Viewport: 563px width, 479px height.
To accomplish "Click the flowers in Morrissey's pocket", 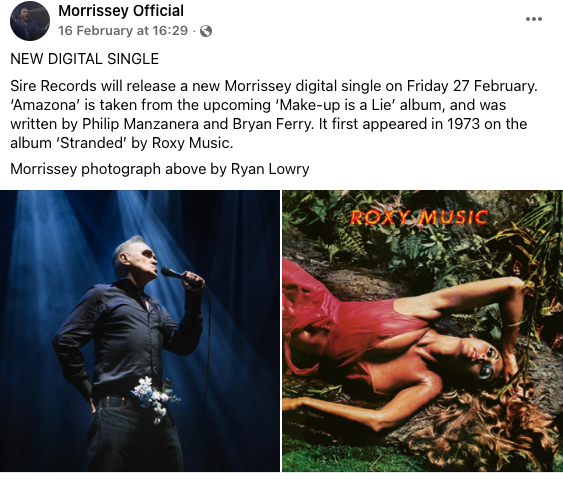I will [x=155, y=397].
